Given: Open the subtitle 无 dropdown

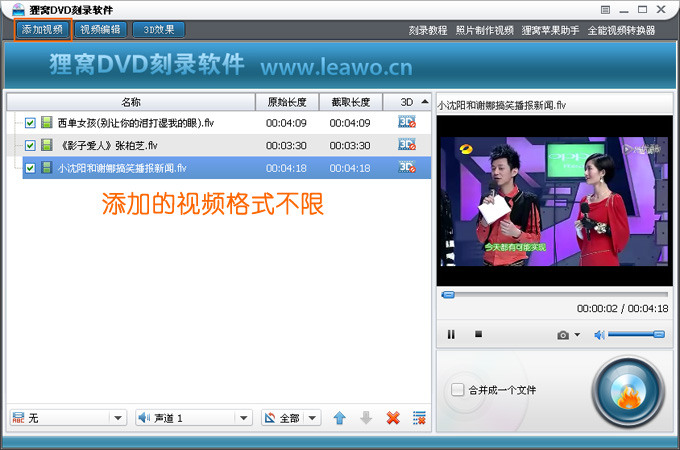Looking at the screenshot, I should click(x=68, y=418).
